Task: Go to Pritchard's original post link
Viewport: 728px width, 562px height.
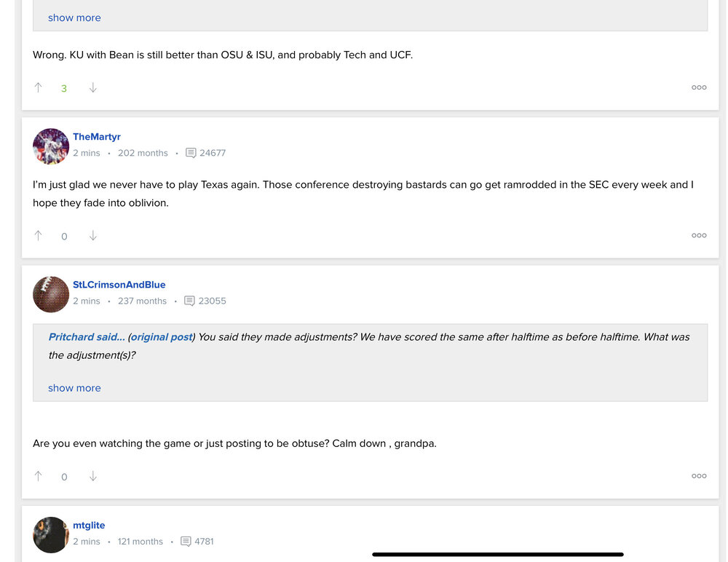Action: (x=162, y=337)
